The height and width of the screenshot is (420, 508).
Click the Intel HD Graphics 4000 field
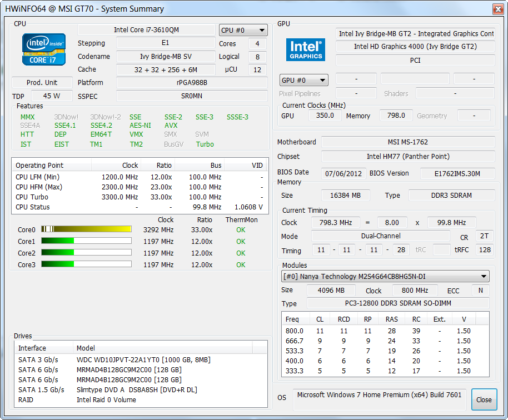coord(415,46)
